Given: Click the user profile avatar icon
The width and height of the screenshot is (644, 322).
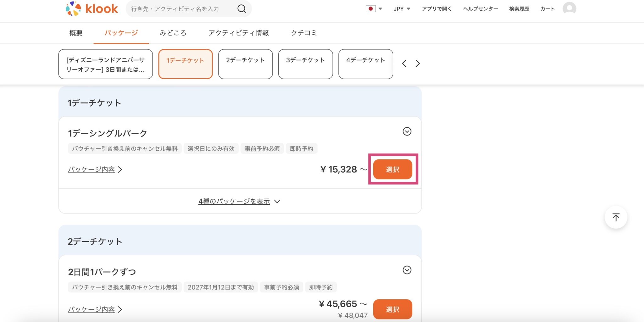Looking at the screenshot, I should point(569,9).
